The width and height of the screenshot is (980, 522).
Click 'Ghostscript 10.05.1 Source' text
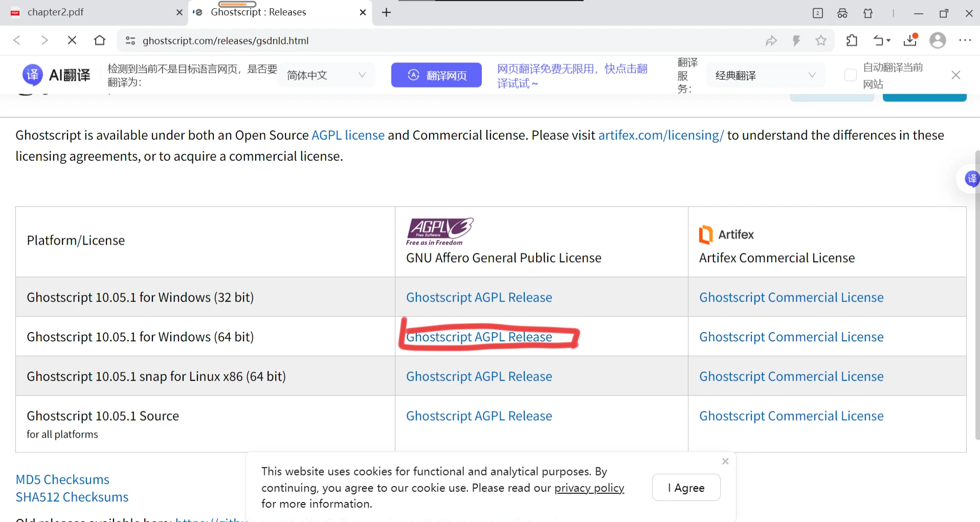coord(103,416)
